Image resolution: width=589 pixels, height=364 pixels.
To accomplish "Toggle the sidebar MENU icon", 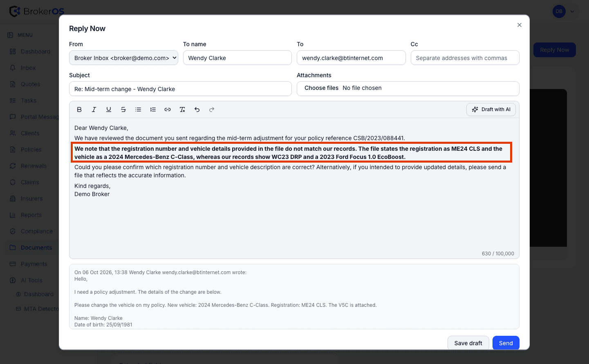I will point(10,35).
